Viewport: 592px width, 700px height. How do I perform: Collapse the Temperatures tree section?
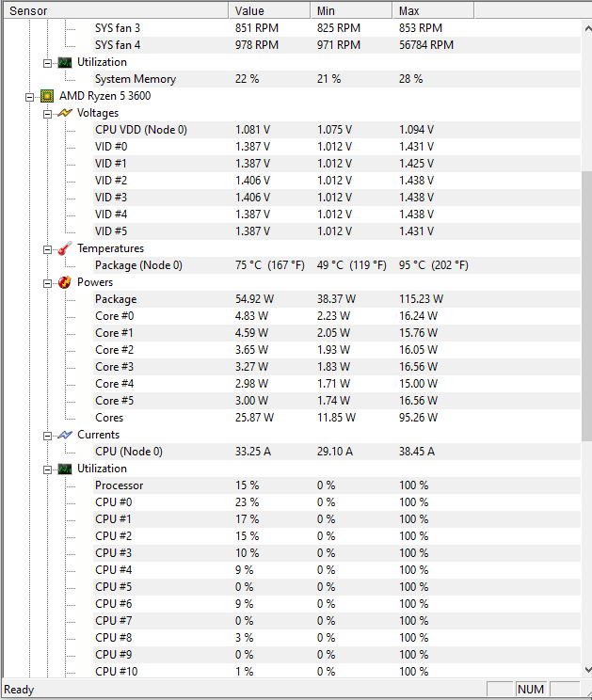point(47,249)
